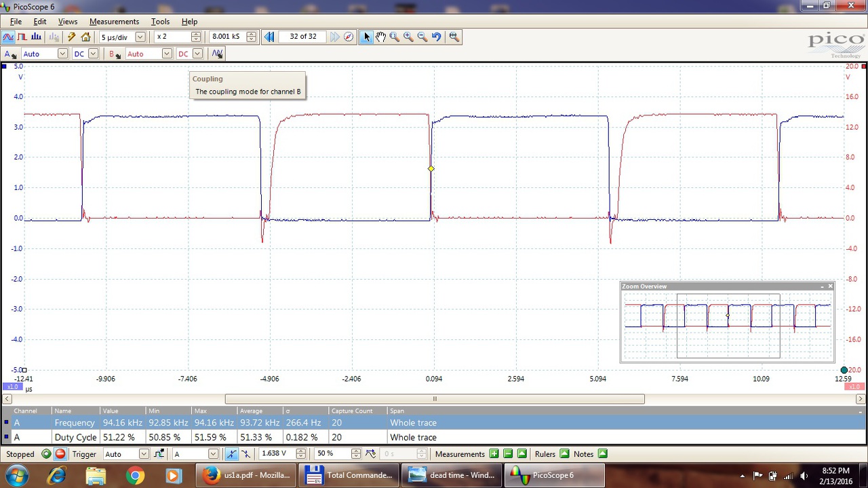Open Math Channels waveform icon
This screenshot has width=868, height=488.
pos(217,54)
